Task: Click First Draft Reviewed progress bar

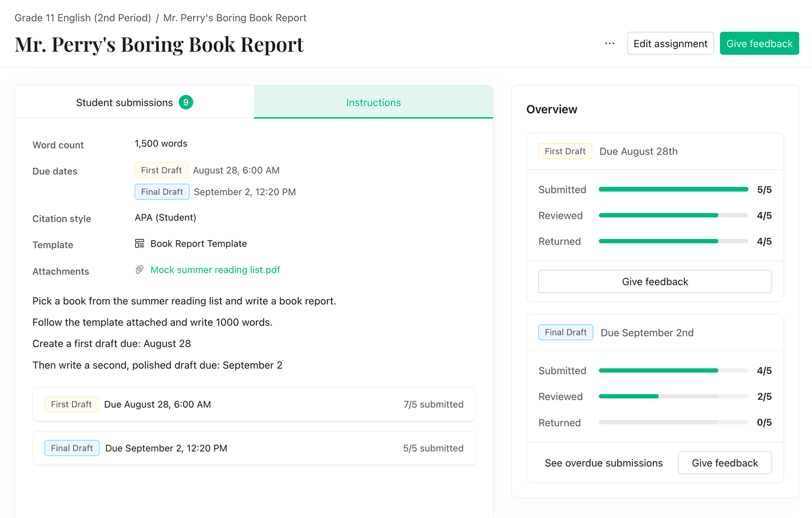Action: coord(674,216)
